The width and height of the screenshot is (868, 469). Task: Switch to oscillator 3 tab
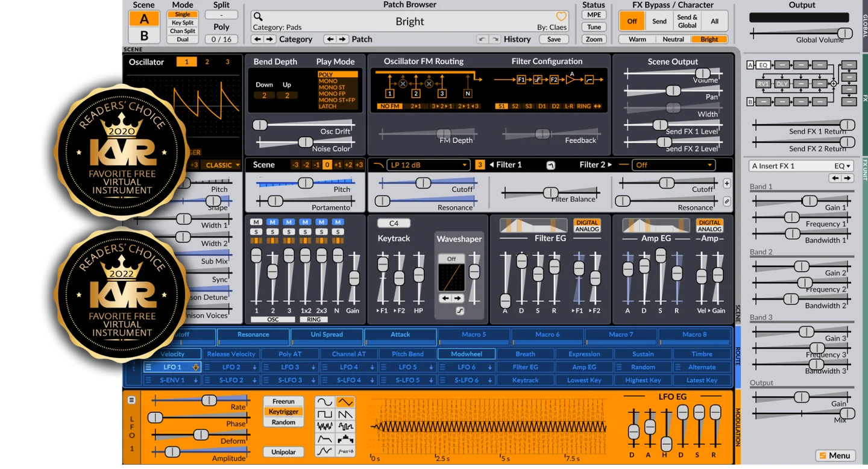227,61
